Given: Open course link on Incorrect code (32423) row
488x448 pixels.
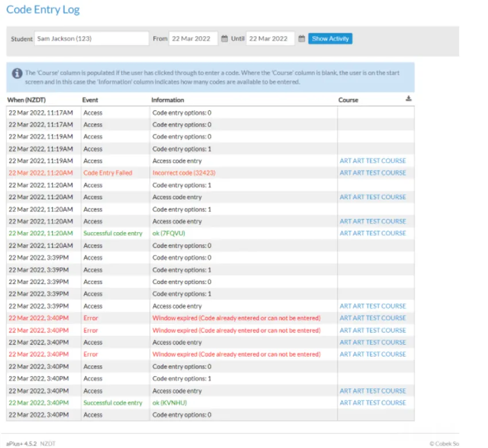Looking at the screenshot, I should [373, 173].
